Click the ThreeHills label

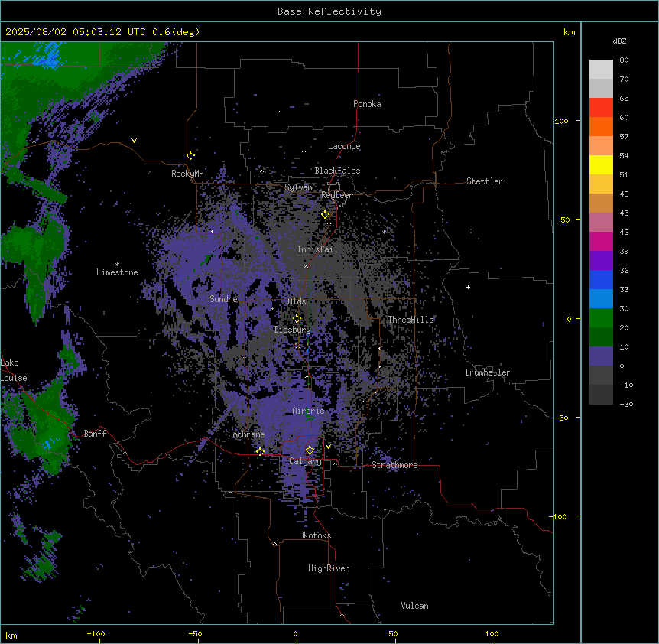(x=411, y=320)
